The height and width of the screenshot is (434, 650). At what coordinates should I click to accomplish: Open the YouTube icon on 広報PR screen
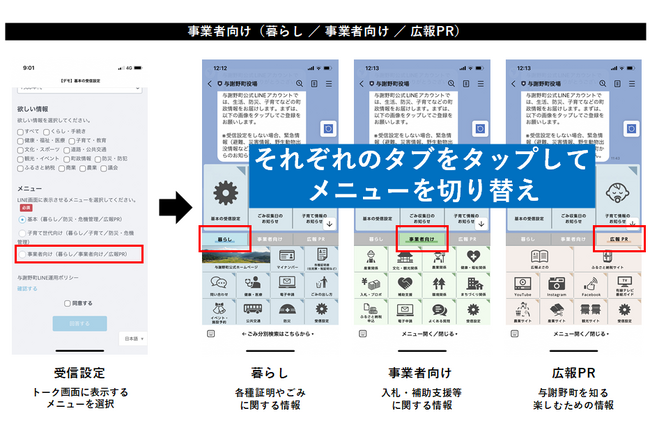click(x=523, y=284)
